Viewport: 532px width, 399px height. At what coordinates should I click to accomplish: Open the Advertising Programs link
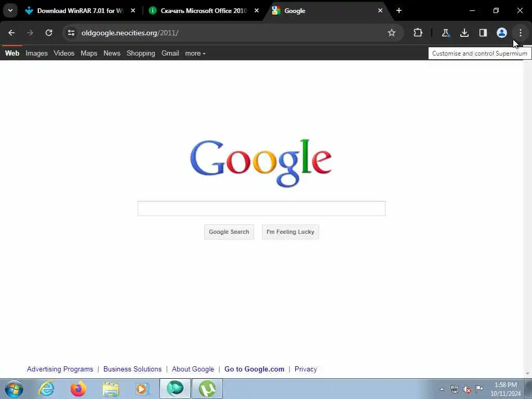click(x=60, y=369)
